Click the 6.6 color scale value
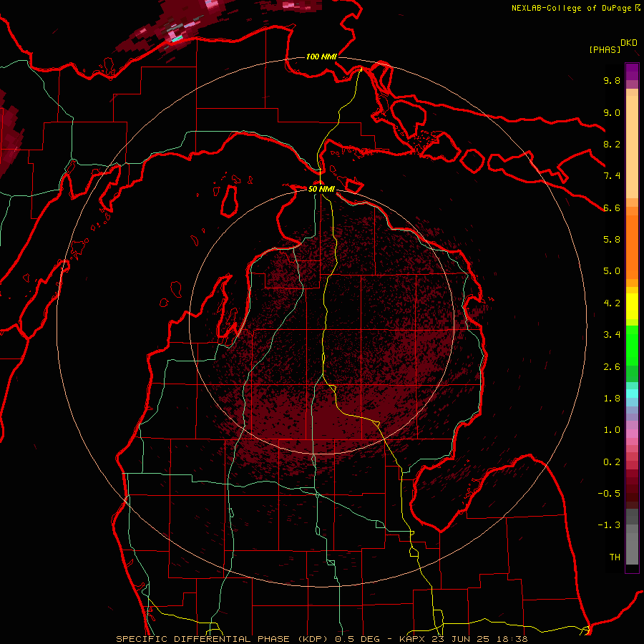644x644 pixels. click(612, 208)
